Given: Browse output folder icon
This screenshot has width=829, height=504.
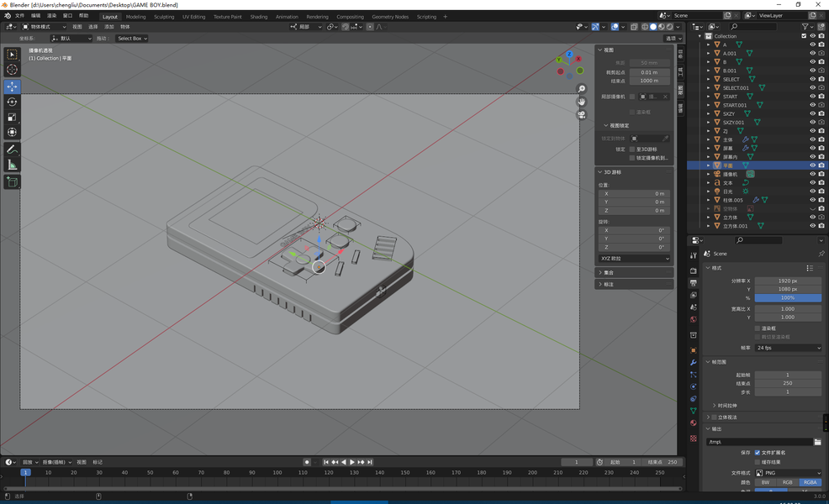Looking at the screenshot, I should coord(817,442).
